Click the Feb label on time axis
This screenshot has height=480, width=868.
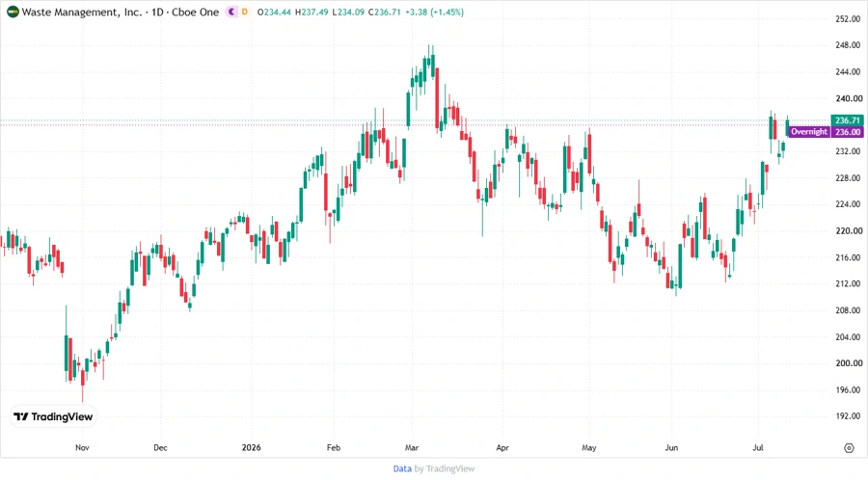point(334,447)
